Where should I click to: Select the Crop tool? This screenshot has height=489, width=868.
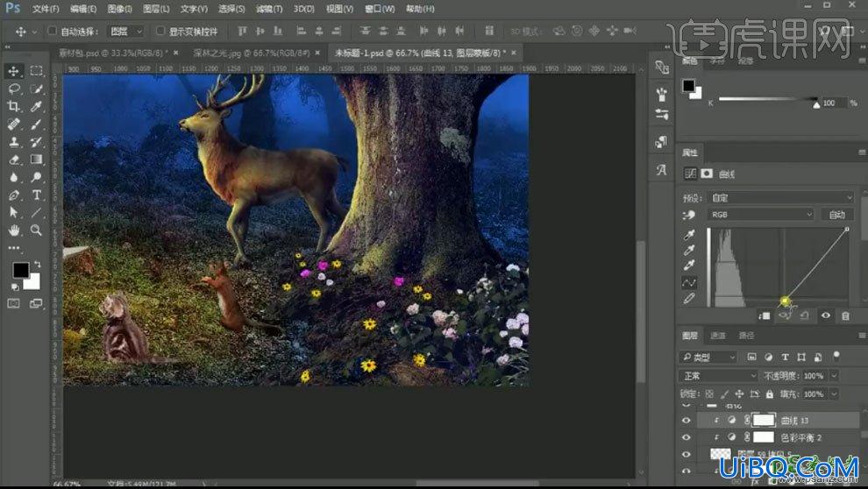(x=13, y=106)
